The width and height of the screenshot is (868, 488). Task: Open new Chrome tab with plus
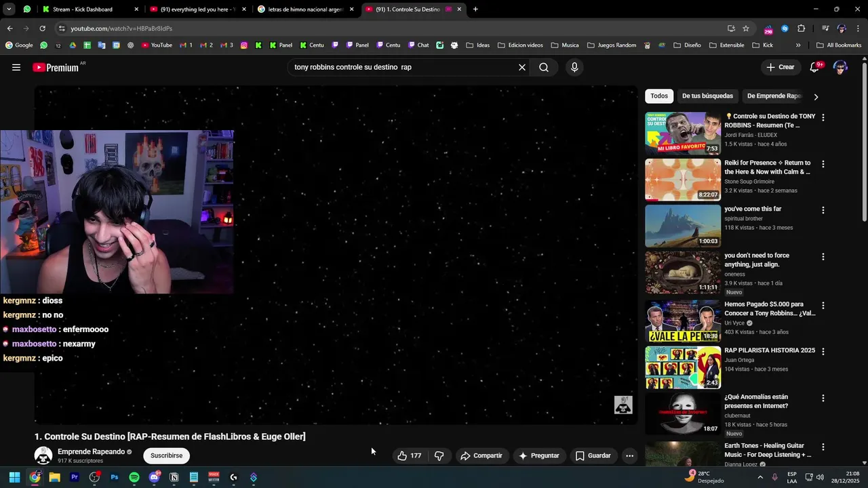pyautogui.click(x=475, y=9)
